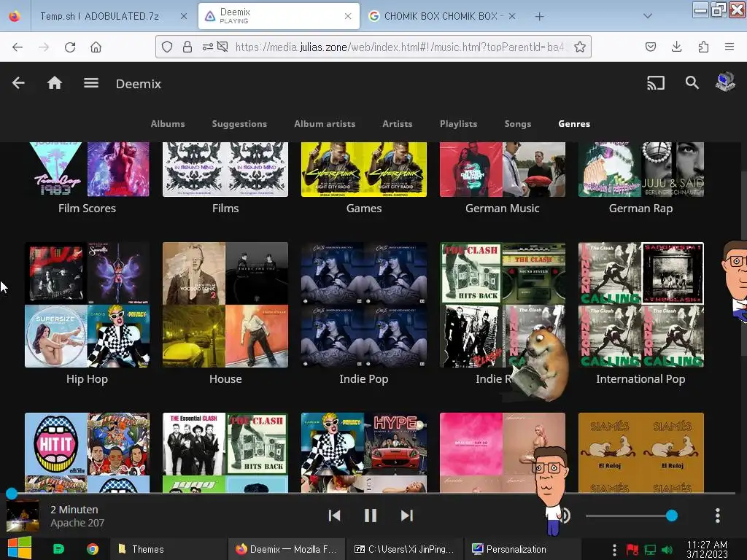Screen dimensions: 747x560
Task: Expand the list all tabs dropdown
Action: tap(648, 16)
